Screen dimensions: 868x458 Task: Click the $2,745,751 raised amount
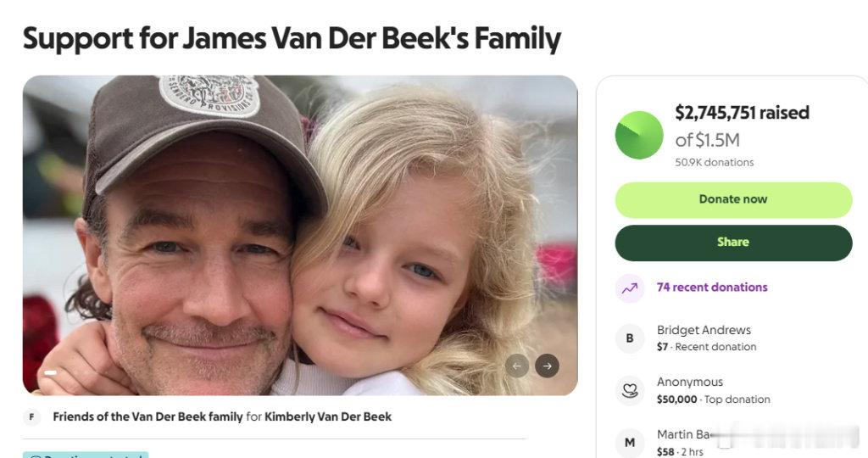[x=742, y=113]
